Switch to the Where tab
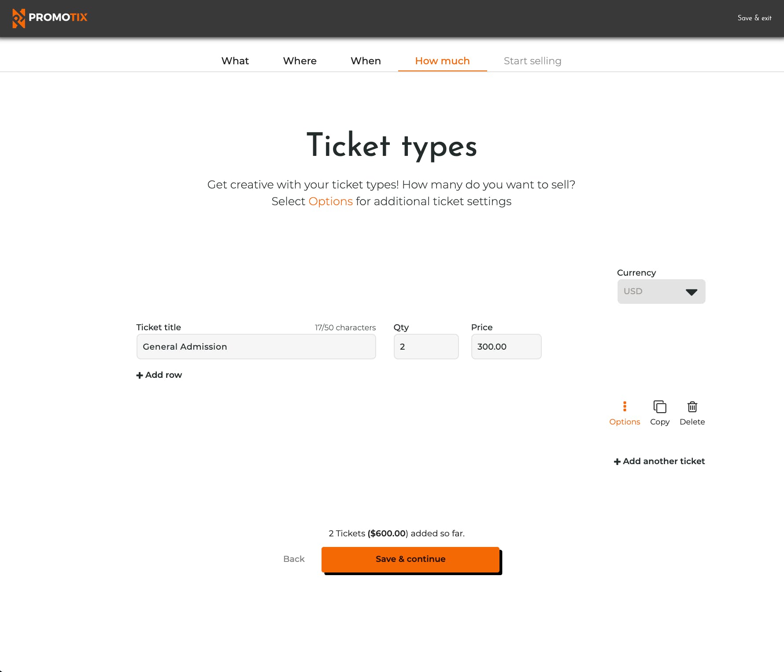This screenshot has height=672, width=784. point(300,61)
